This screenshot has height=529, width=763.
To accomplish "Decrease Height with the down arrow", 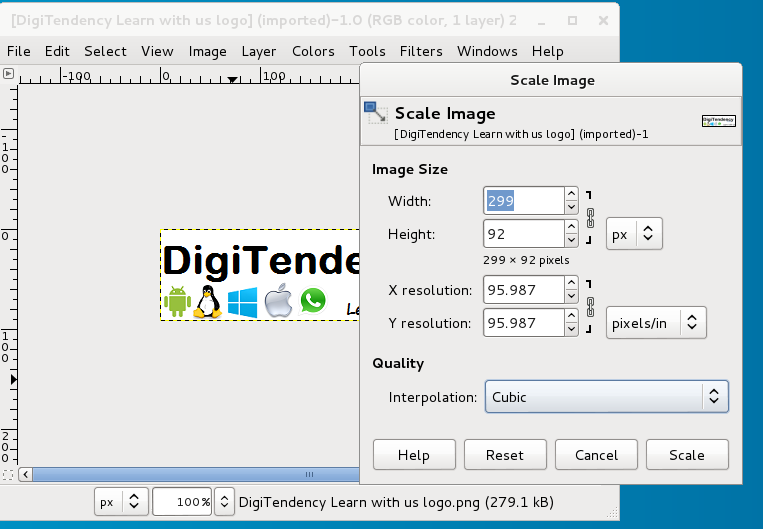I will 571,240.
